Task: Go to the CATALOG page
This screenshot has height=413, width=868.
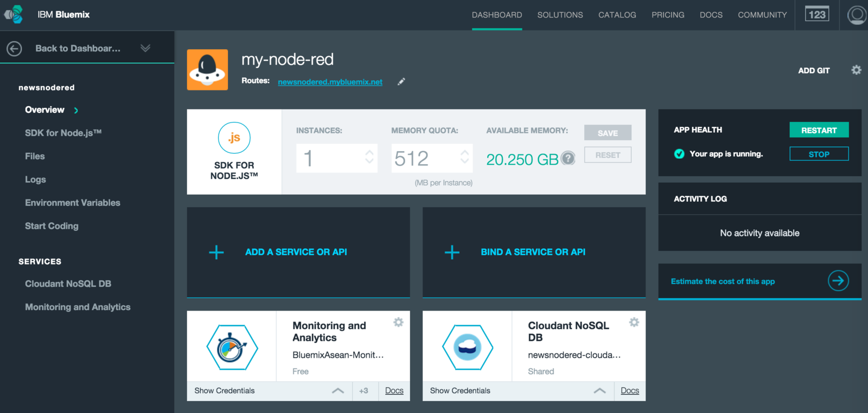Action: (x=617, y=15)
